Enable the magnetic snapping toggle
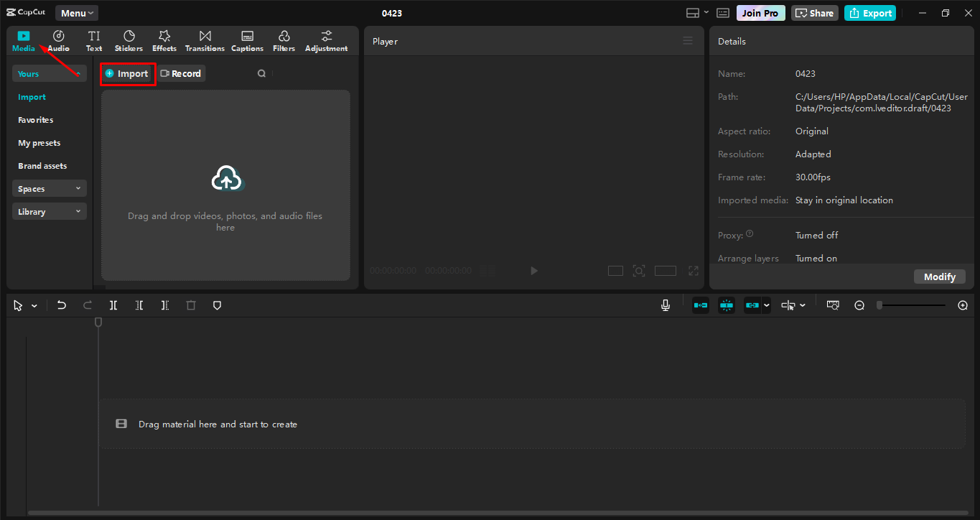This screenshot has height=520, width=980. pyautogui.click(x=726, y=305)
